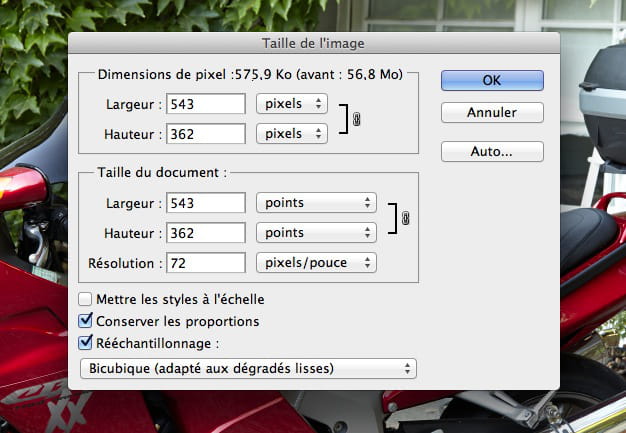
Task: Toggle the Rééchantillonnage checkbox
Action: pyautogui.click(x=85, y=342)
